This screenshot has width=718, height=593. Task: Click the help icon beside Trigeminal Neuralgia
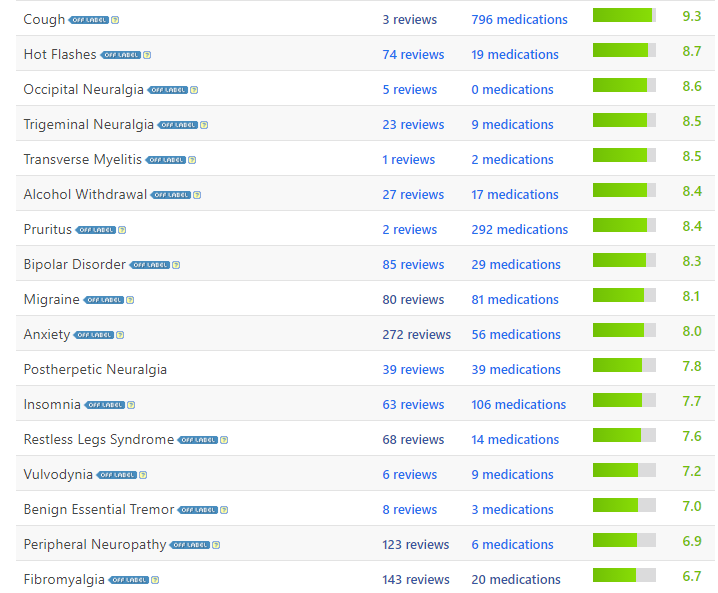point(204,125)
